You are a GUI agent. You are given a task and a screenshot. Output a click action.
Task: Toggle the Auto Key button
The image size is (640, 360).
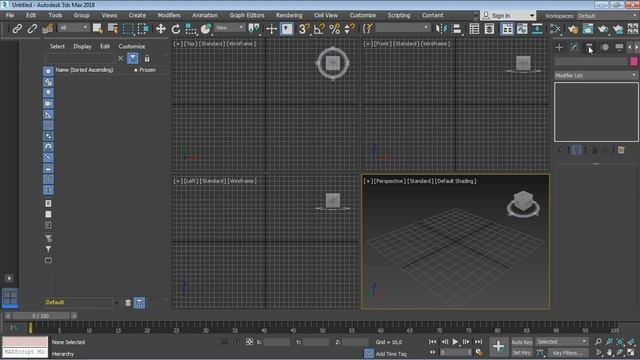522,342
